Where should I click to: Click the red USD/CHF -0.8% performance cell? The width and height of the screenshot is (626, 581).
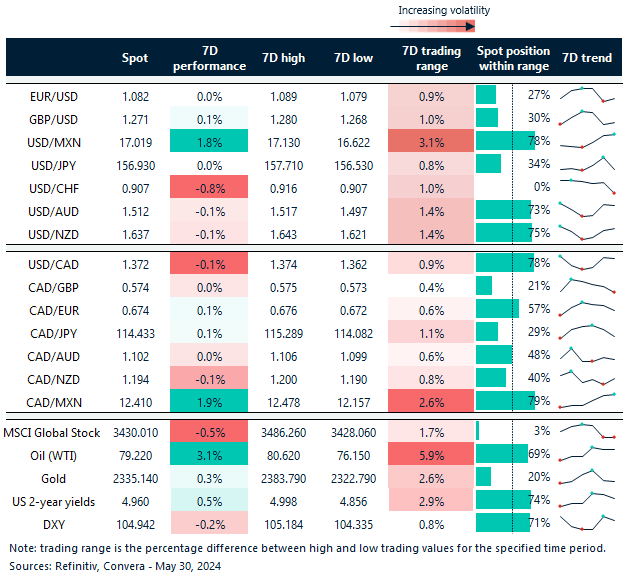pos(210,185)
